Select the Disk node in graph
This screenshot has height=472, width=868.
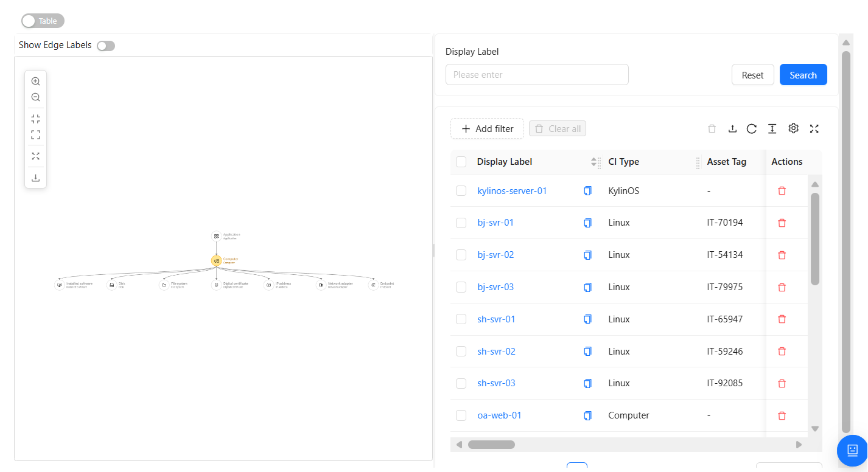[x=111, y=285]
